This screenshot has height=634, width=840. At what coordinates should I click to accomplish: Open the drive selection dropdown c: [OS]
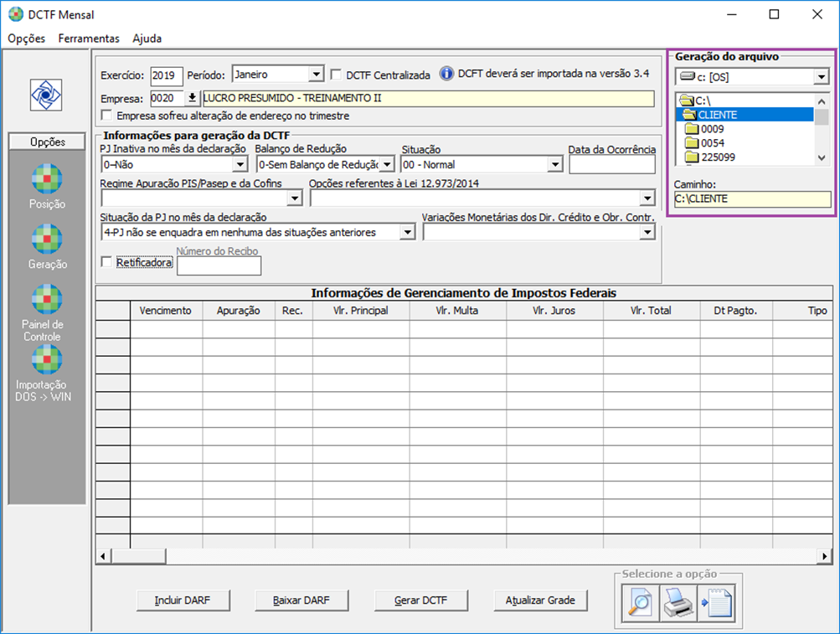click(821, 77)
